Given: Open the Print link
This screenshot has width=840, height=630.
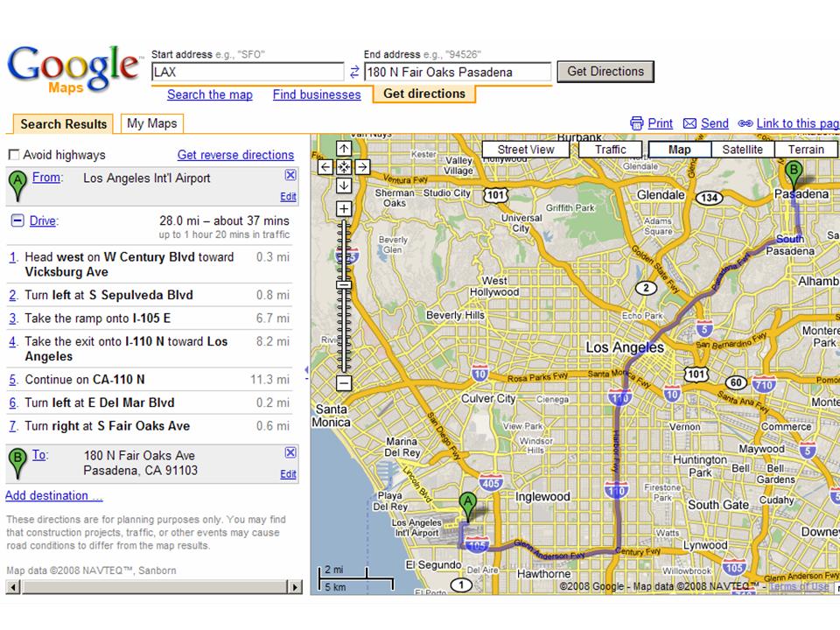Looking at the screenshot, I should pyautogui.click(x=660, y=123).
